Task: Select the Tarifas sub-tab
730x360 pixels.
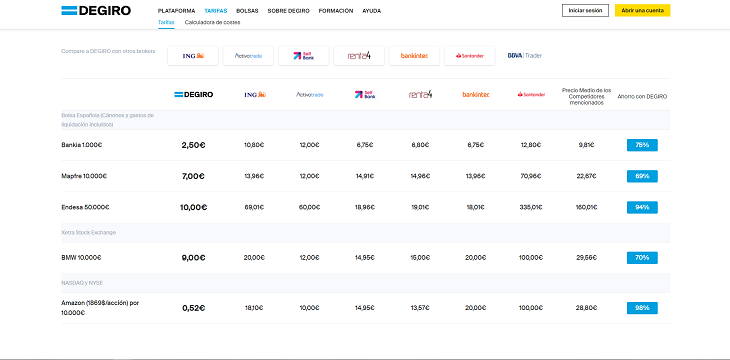Action: click(166, 22)
